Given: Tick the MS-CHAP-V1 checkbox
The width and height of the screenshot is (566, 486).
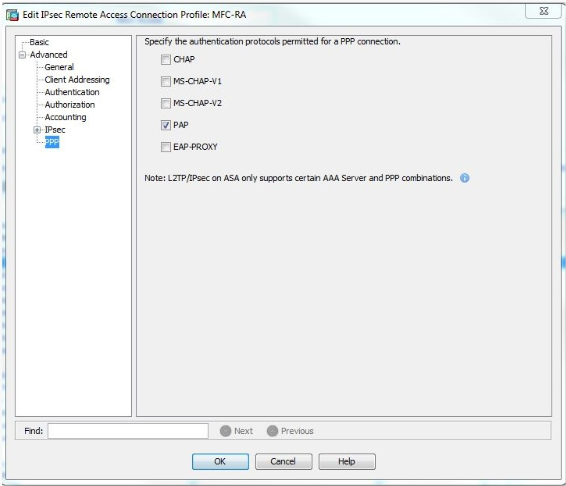Looking at the screenshot, I should tap(166, 81).
